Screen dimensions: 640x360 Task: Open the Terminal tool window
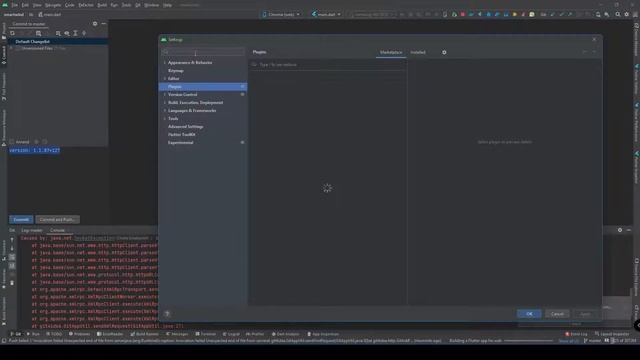[205, 334]
